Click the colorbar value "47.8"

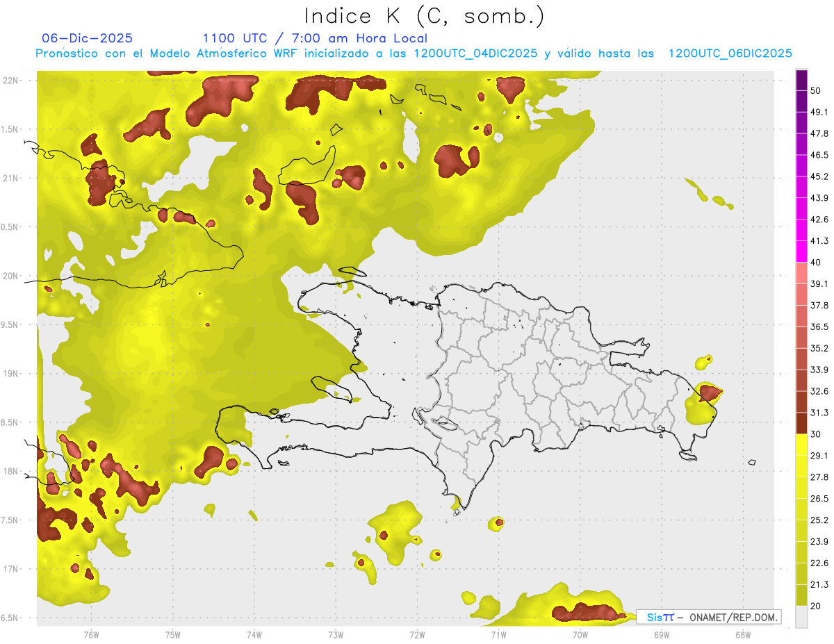819,133
